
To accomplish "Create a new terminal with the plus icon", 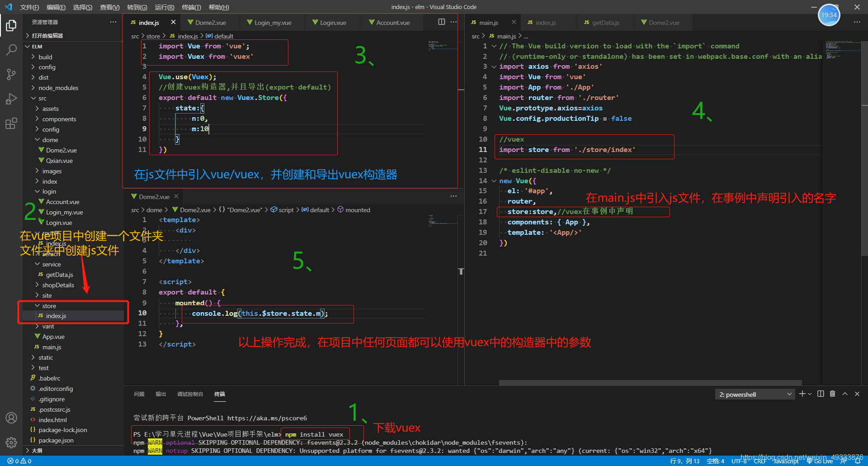I will 802,394.
